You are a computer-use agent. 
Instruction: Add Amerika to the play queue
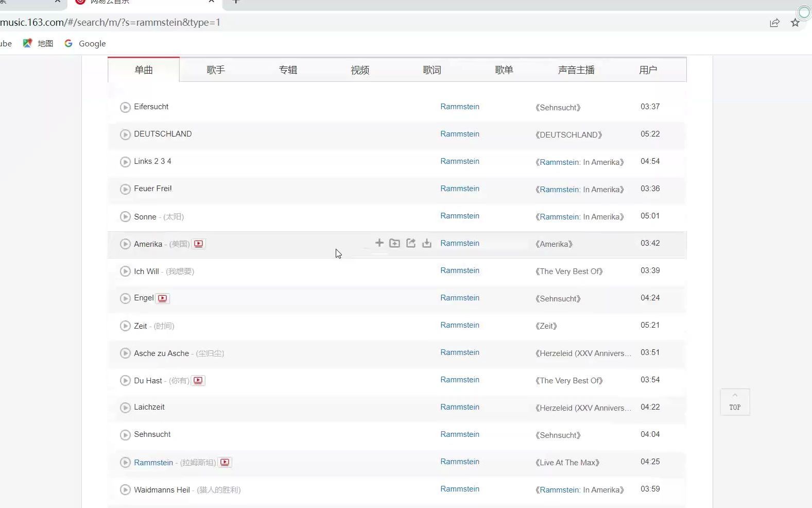tap(379, 243)
